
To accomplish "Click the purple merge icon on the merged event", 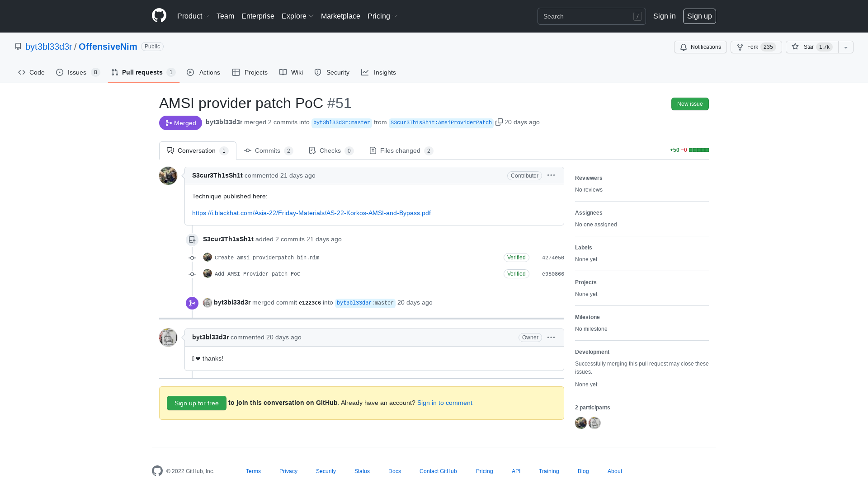I will (x=192, y=303).
